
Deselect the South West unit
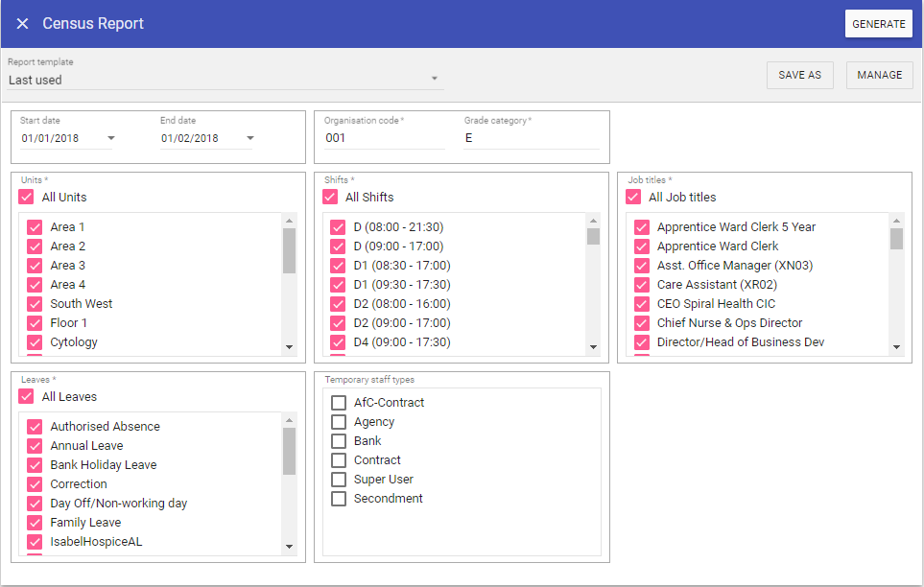[x=35, y=304]
